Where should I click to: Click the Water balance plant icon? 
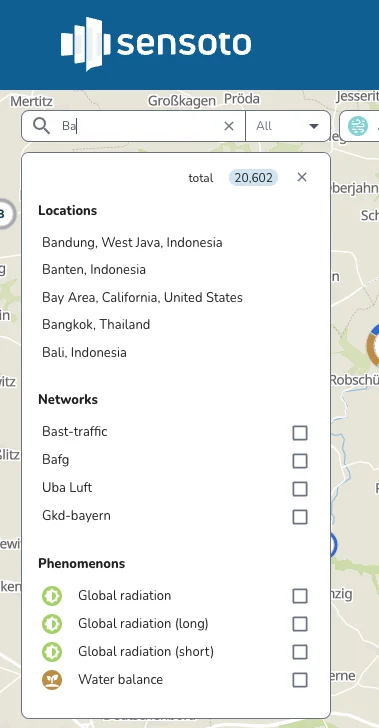(52, 680)
